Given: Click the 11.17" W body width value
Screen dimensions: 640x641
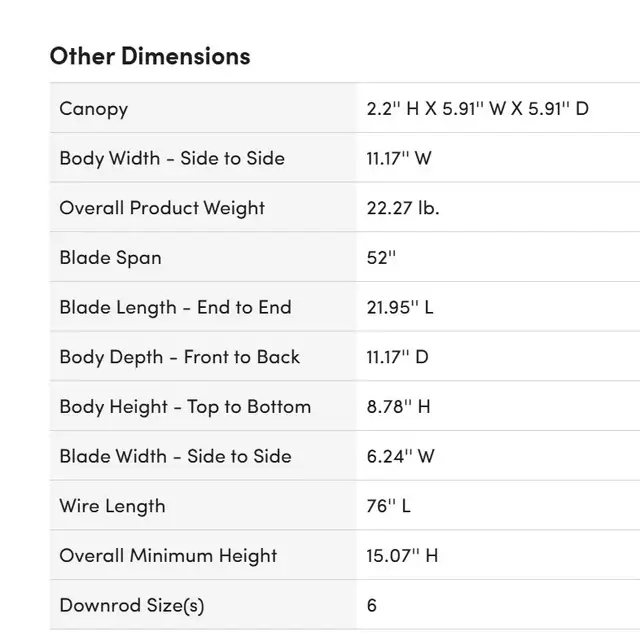Looking at the screenshot, I should [x=398, y=158].
